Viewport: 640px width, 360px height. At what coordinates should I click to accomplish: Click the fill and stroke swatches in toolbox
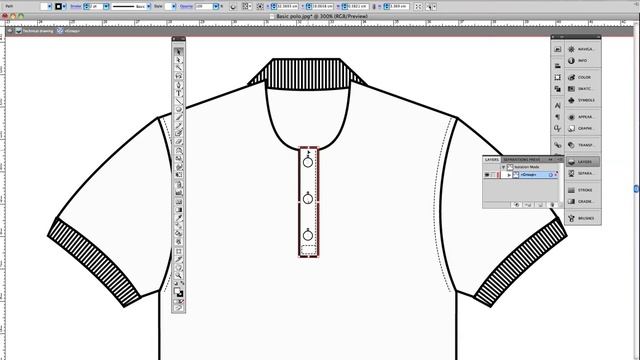[178, 292]
